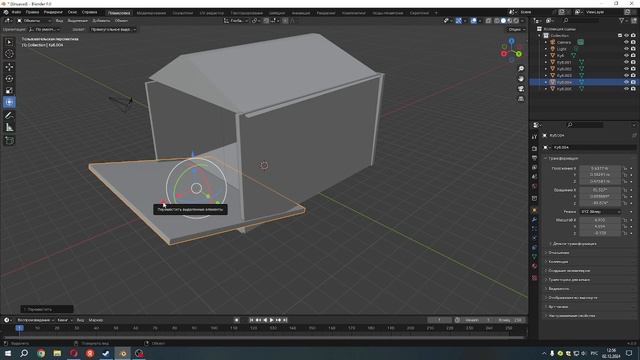Toggle Collection exclude checkbox in outliner
The width and height of the screenshot is (640, 360).
click(x=620, y=36)
